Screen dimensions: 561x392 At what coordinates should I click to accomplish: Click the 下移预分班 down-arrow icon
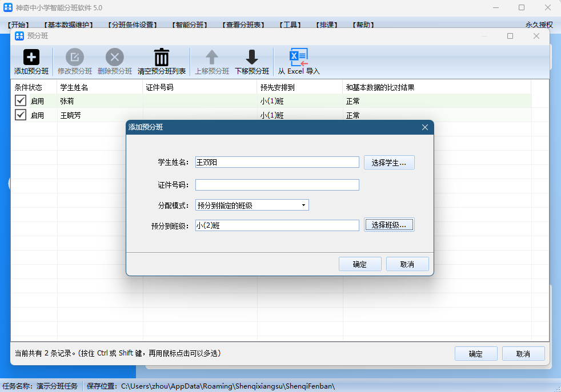251,56
